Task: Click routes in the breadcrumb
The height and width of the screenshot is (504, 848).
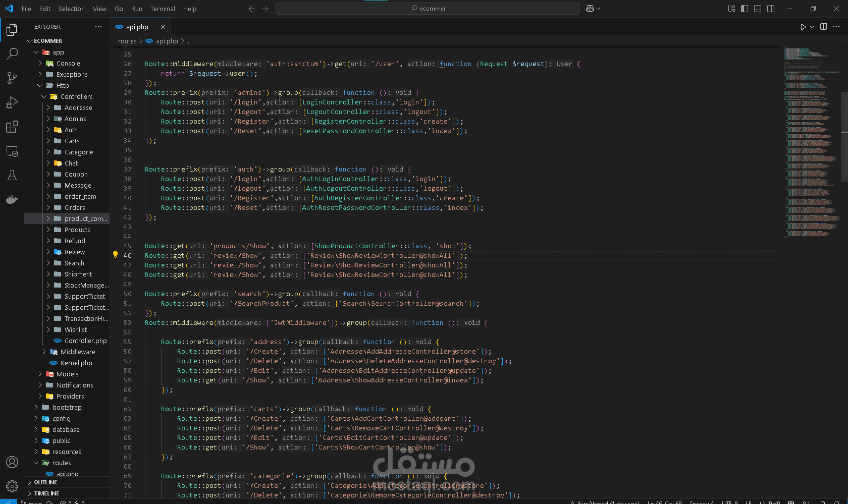Action: (127, 41)
